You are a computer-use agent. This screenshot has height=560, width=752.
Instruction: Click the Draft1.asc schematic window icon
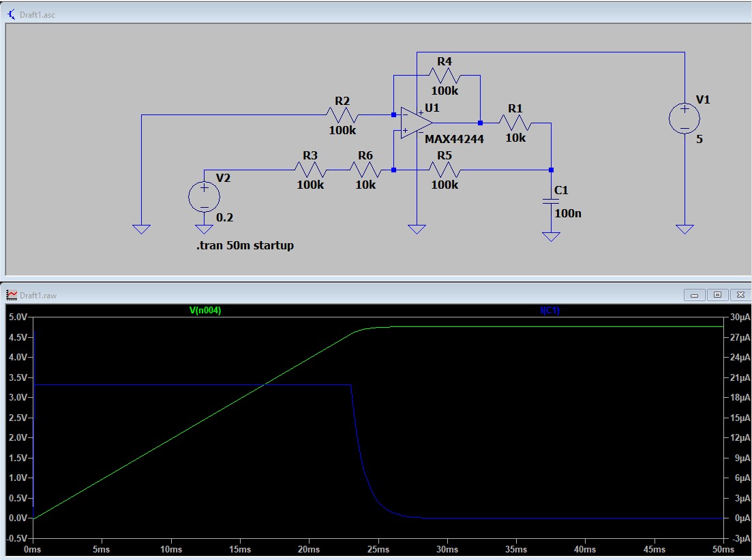tap(12, 14)
